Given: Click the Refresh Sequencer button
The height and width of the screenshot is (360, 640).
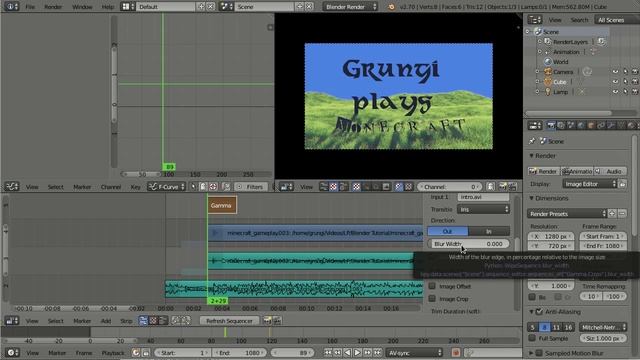Looking at the screenshot, I should point(229,321).
